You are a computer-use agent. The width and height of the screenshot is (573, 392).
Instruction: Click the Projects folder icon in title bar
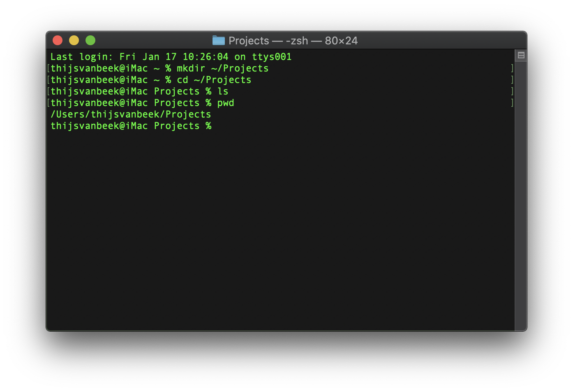click(x=218, y=40)
